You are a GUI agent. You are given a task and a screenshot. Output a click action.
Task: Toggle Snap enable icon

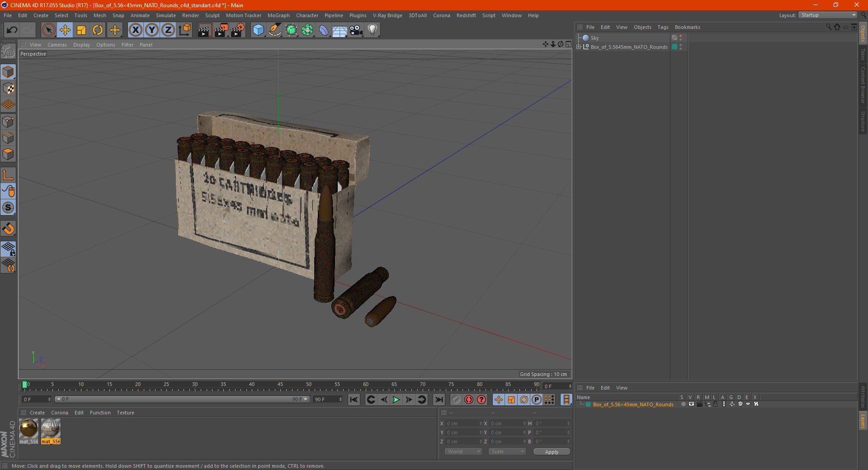coord(8,229)
